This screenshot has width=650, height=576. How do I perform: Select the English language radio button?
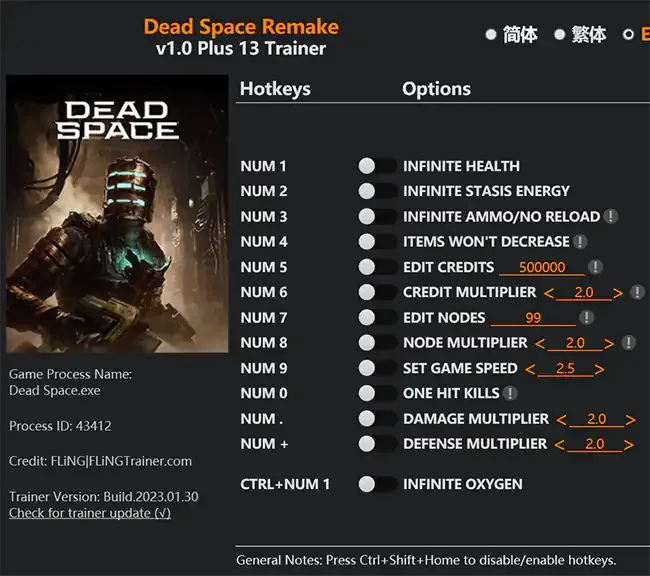click(628, 34)
